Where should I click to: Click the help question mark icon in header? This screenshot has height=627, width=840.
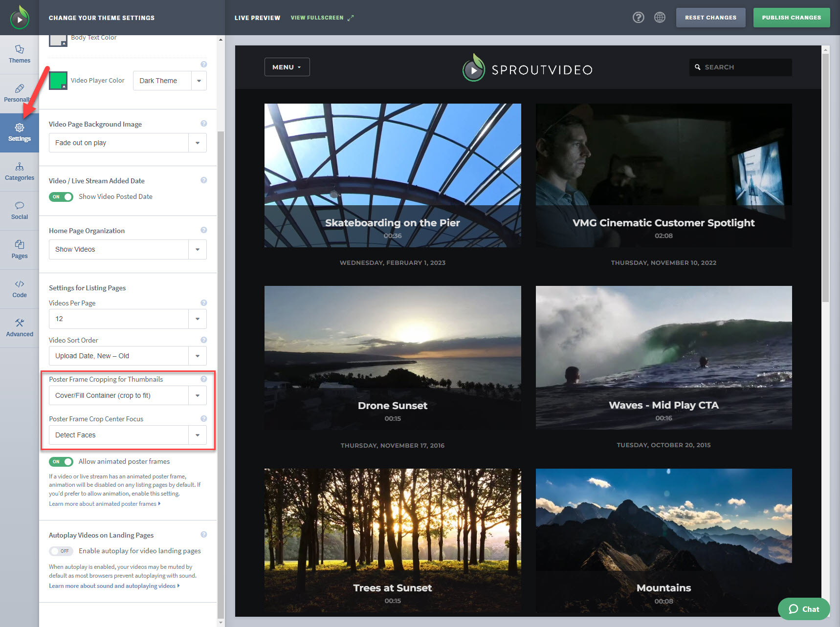coord(638,18)
